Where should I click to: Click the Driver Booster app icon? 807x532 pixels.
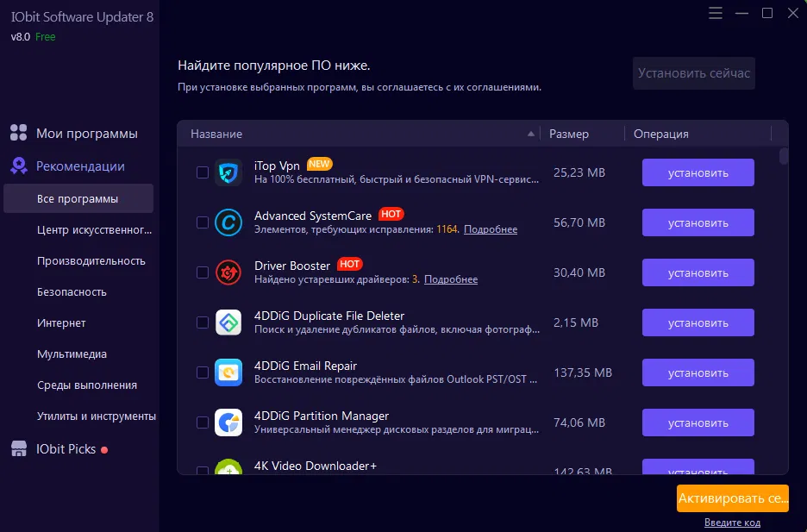[x=228, y=272]
